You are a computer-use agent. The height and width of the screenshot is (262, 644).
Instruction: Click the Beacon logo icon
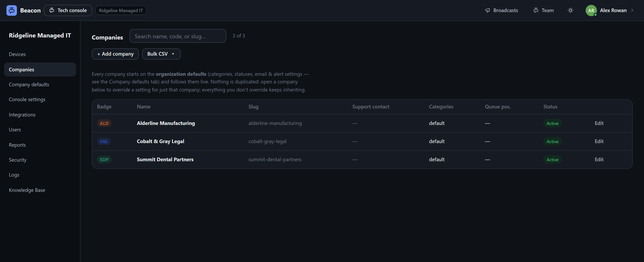pyautogui.click(x=11, y=10)
